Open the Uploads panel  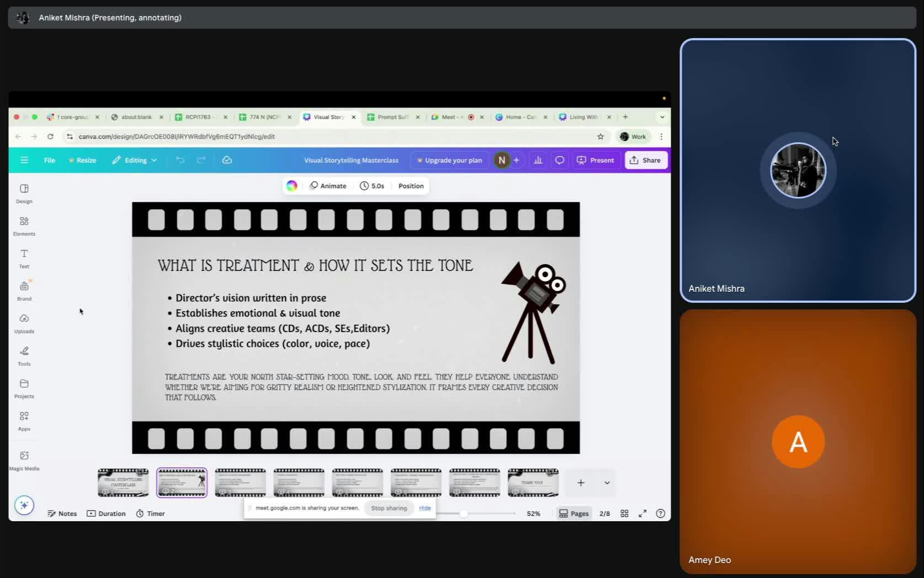pos(24,323)
